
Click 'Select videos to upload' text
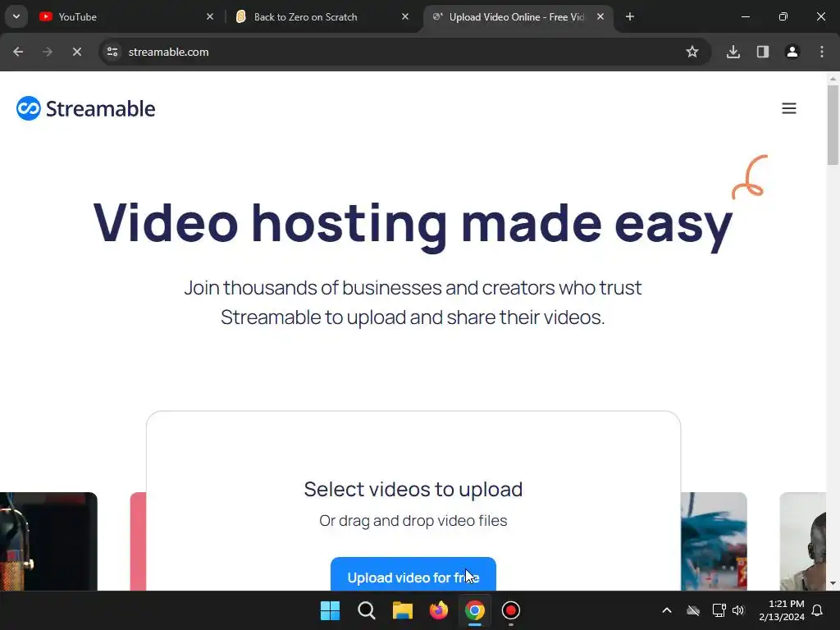413,489
